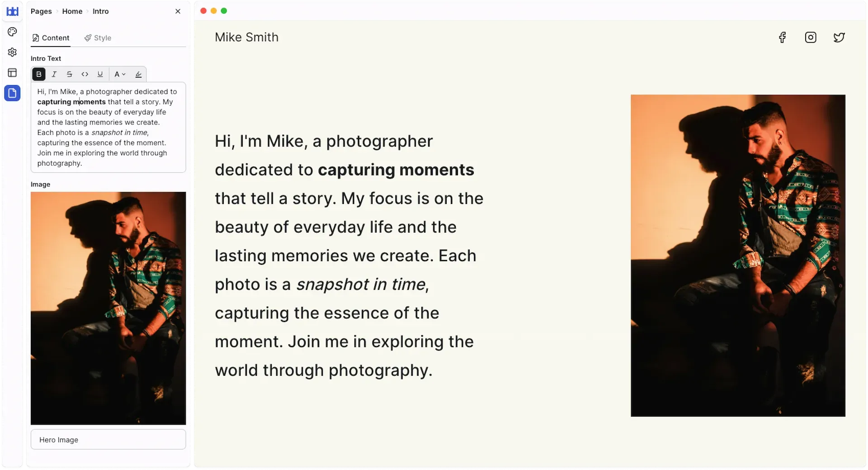Click the Hero Image alt text field
868x470 pixels.
click(108, 440)
